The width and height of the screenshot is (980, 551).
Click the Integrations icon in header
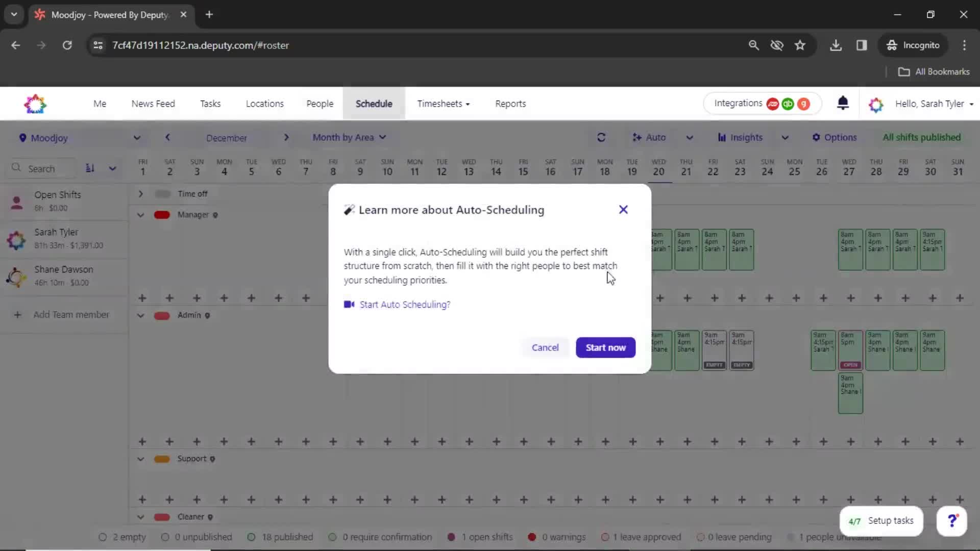click(x=761, y=104)
